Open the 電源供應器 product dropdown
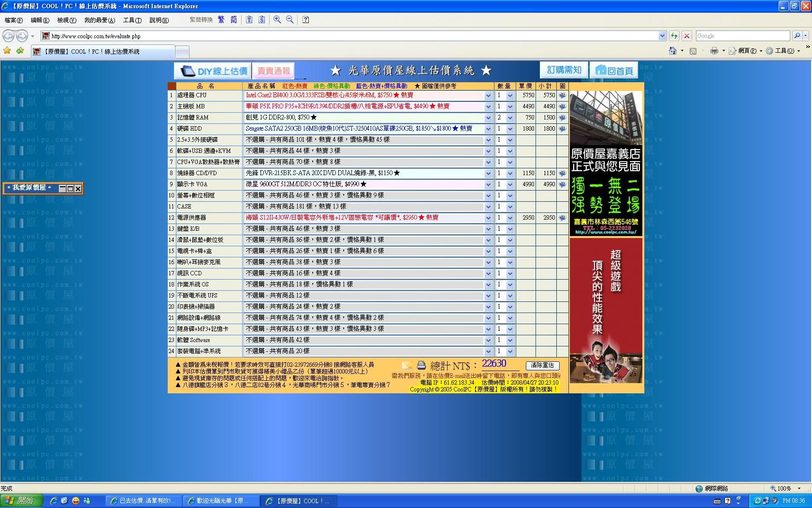 [488, 218]
